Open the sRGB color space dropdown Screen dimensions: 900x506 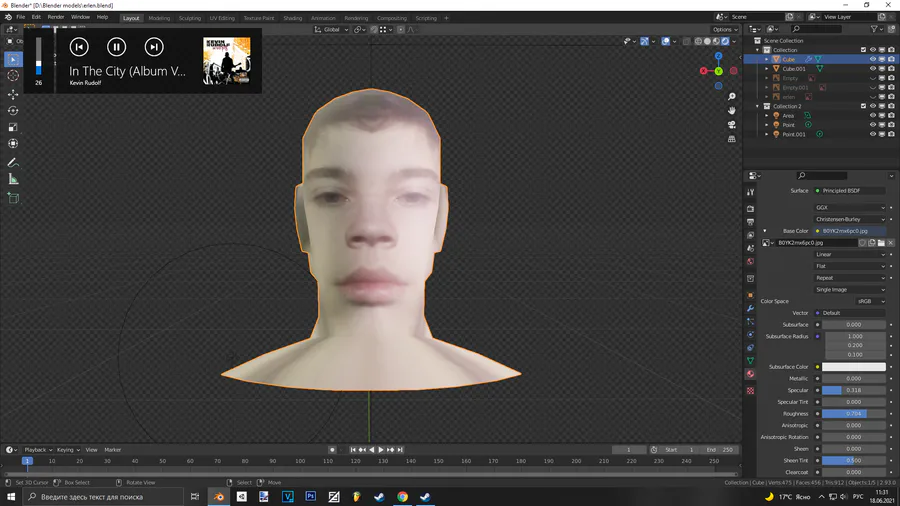coord(870,301)
